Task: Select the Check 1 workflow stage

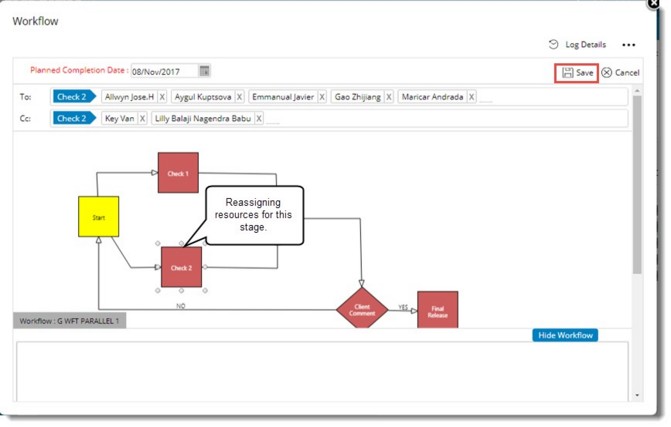Action: [x=178, y=173]
